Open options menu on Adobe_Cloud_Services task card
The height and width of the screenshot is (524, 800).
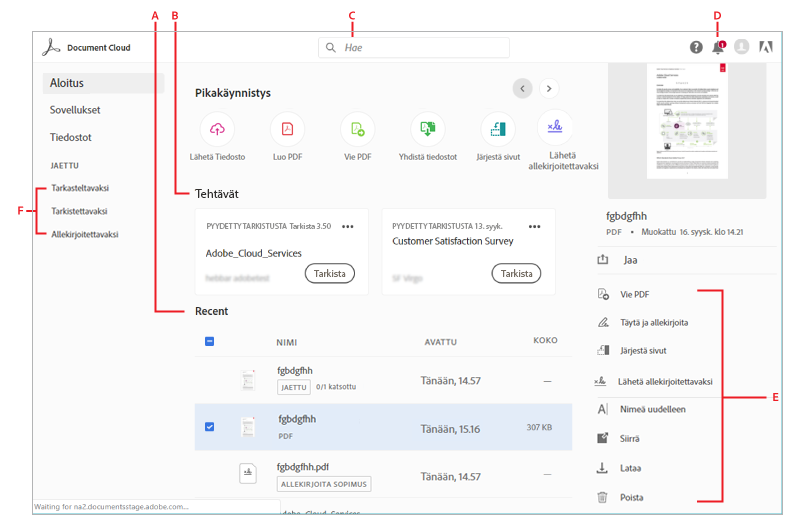348,227
